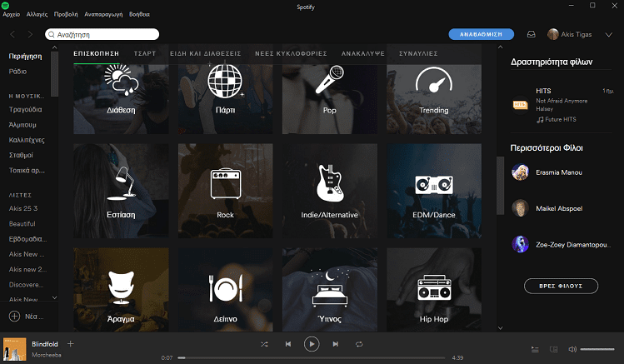Screen dimensions: 624x364
Task: Open the Akis 25 3 playlist
Action: click(23, 208)
